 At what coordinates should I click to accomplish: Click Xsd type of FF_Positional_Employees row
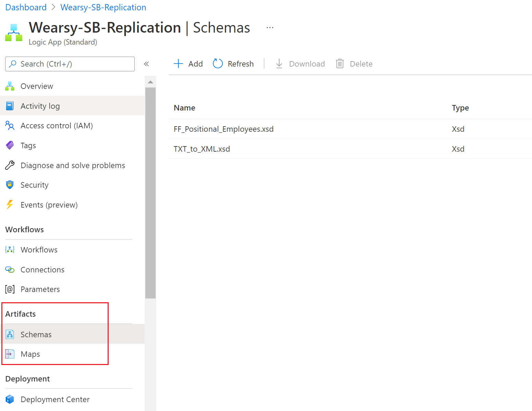pos(458,129)
